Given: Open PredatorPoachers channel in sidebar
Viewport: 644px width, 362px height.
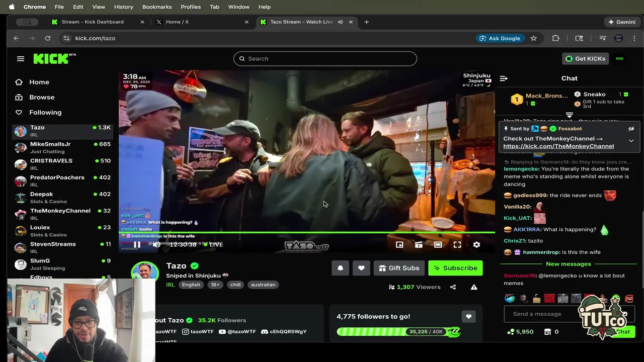Looking at the screenshot, I should pyautogui.click(x=62, y=180).
